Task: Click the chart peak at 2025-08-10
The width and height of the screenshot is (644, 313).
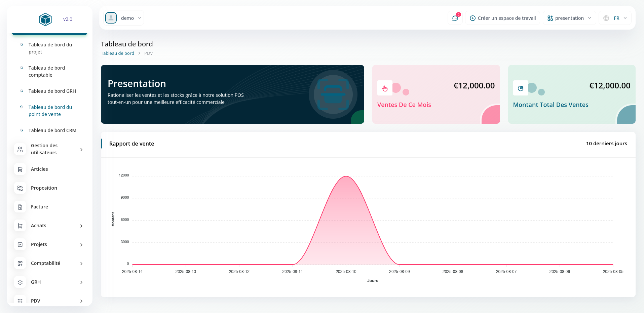Action: click(x=346, y=177)
